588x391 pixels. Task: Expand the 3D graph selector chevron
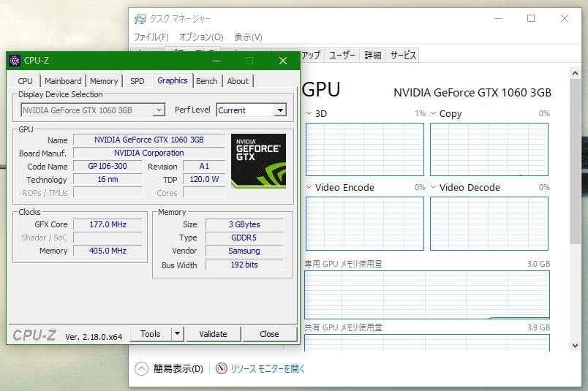pos(309,113)
